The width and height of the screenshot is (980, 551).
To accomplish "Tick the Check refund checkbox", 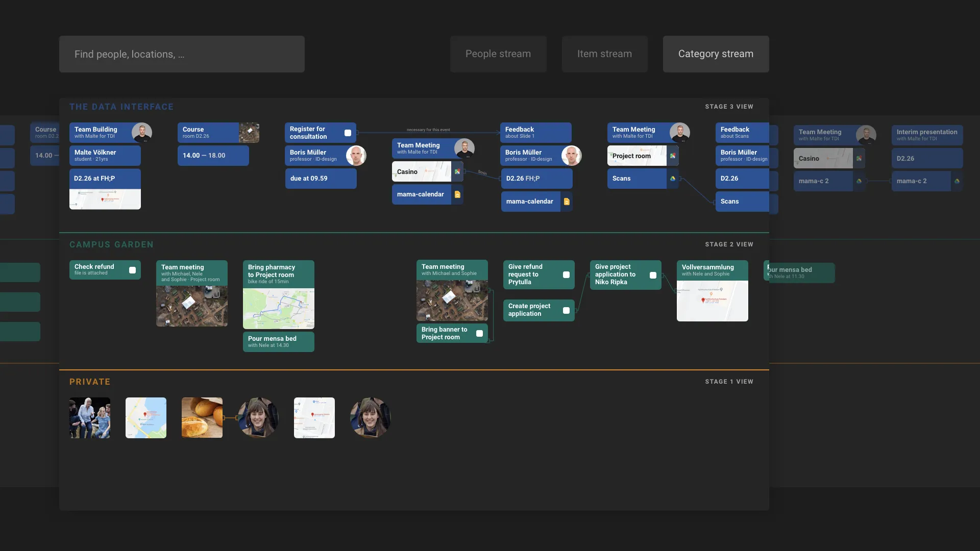I will click(x=132, y=270).
